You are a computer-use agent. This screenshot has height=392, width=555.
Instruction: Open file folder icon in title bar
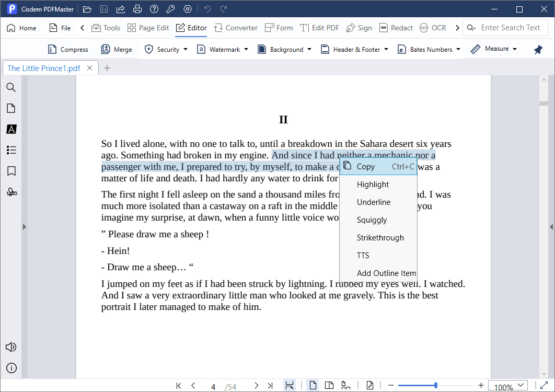pos(87,9)
